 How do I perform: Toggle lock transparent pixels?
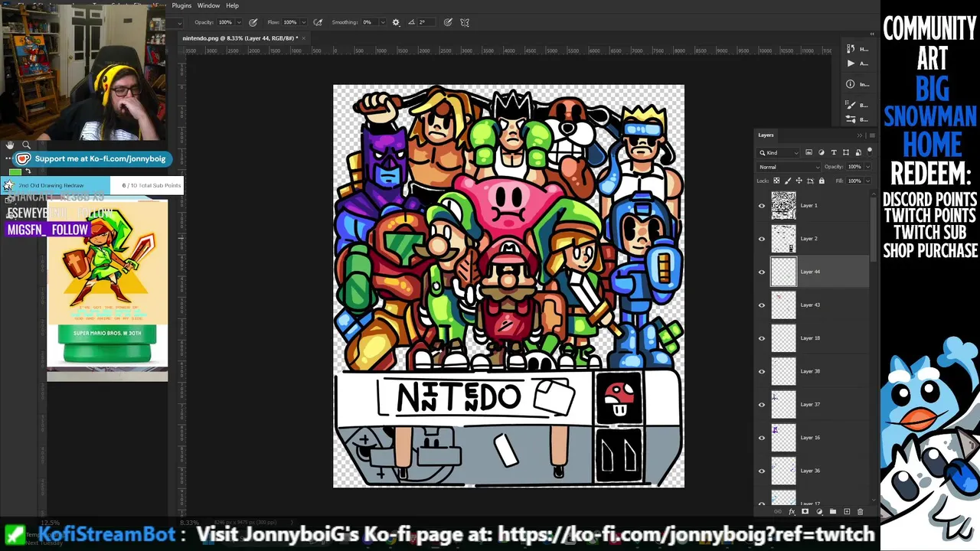(x=776, y=181)
